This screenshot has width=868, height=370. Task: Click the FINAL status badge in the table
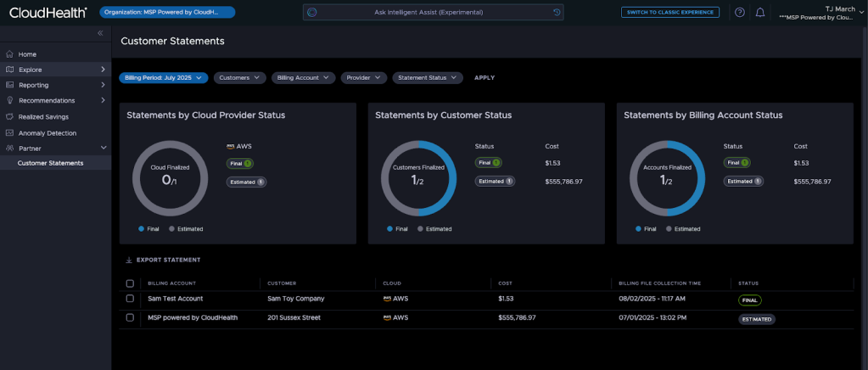click(749, 300)
